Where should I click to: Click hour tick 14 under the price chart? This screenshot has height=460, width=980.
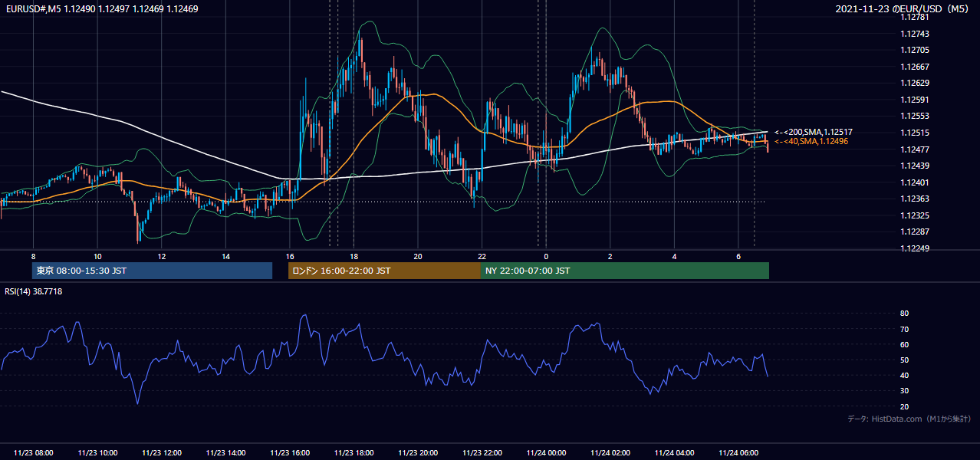click(x=225, y=255)
